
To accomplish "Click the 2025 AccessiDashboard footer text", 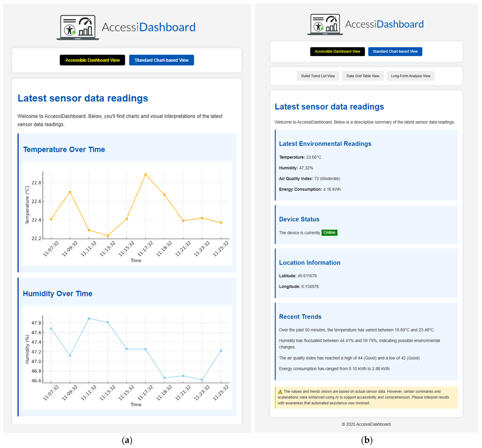I will pyautogui.click(x=366, y=424).
